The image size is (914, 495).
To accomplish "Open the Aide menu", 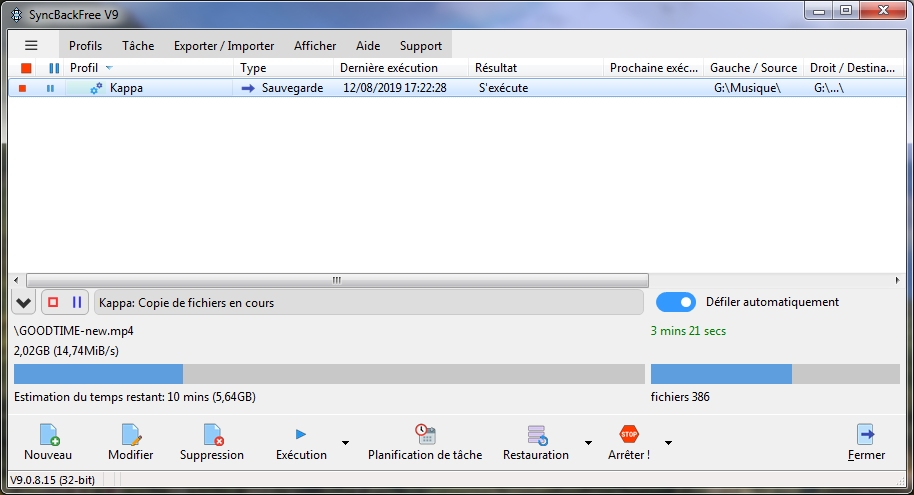I will [x=368, y=45].
